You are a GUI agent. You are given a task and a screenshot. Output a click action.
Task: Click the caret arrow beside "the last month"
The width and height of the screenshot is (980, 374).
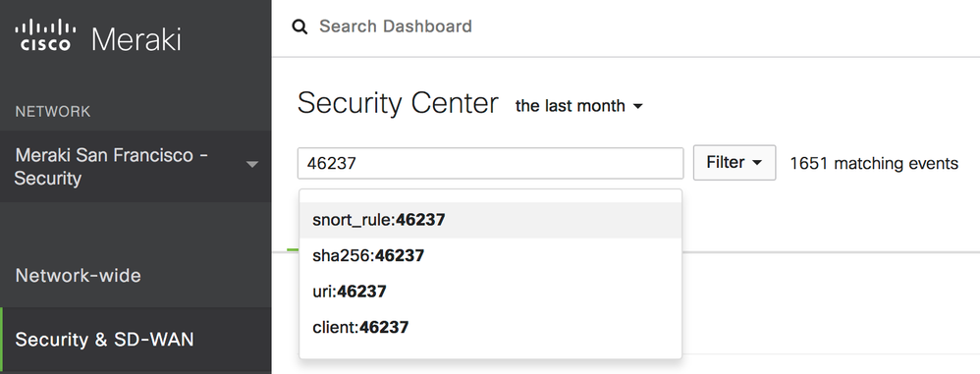(x=637, y=107)
